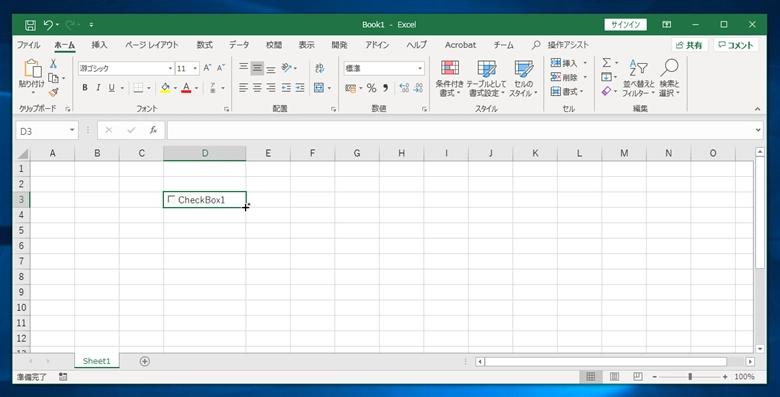Select Normal view icon in status bar
780x397 pixels.
[591, 377]
